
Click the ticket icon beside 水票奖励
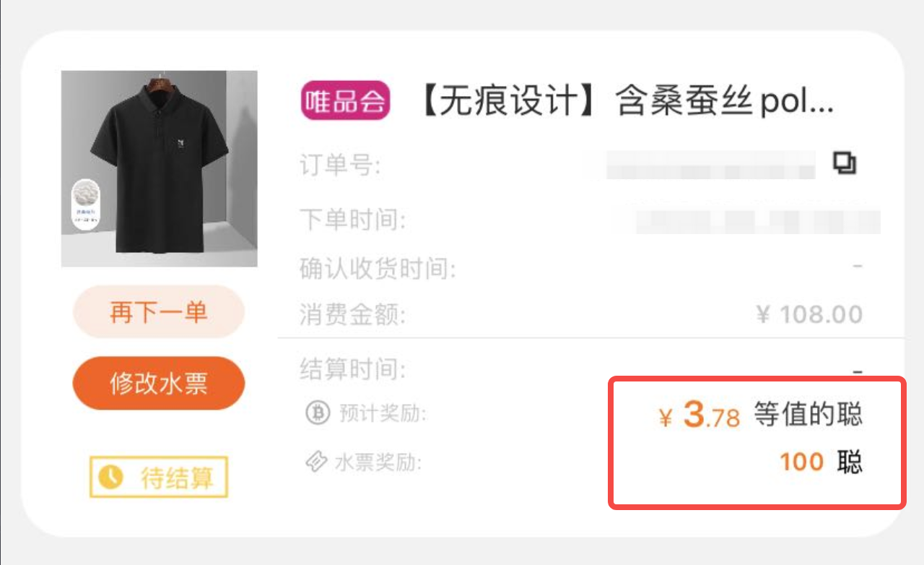tap(317, 461)
